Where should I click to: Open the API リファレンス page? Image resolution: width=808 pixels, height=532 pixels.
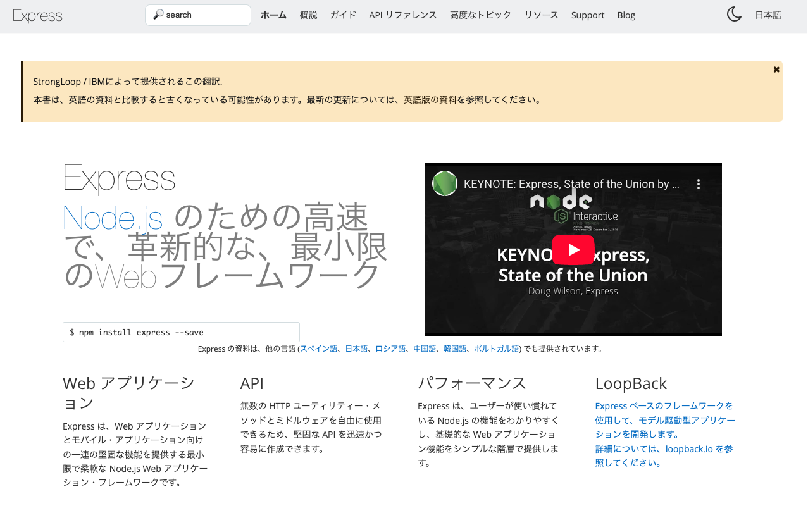tap(403, 15)
